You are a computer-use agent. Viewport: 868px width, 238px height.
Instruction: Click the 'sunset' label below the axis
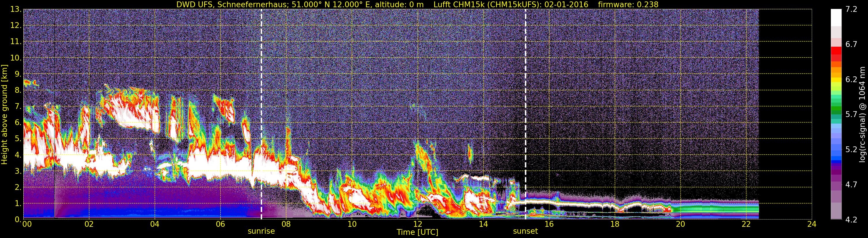[525, 231]
